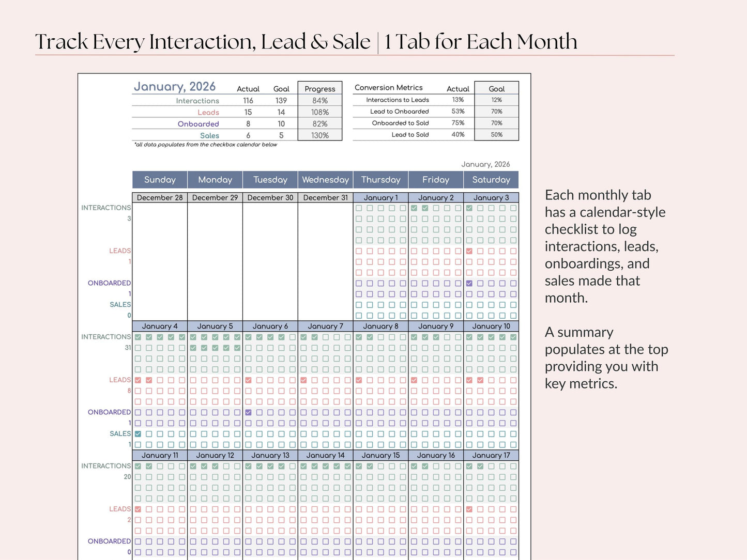Viewport: 747px width, 560px height.
Task: Click the January 5 date header
Action: (x=215, y=326)
